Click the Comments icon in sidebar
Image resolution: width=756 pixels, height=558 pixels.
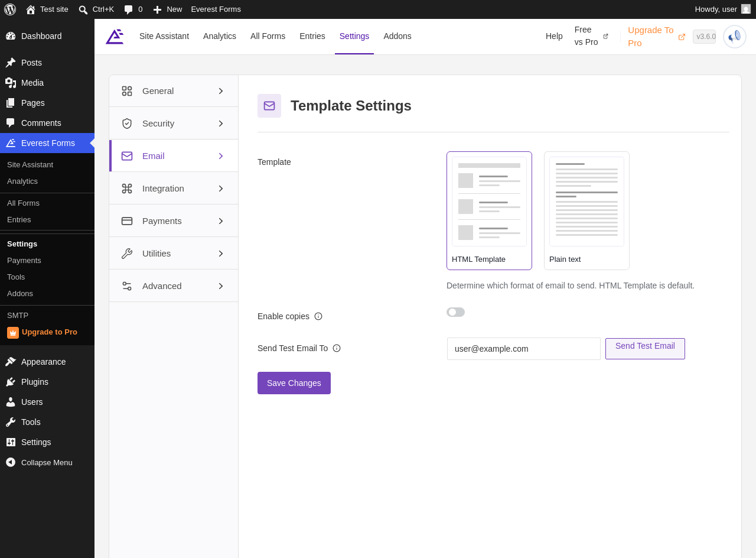pos(11,123)
